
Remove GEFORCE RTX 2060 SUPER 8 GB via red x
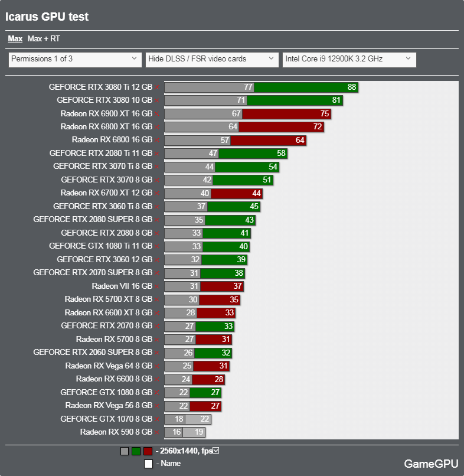pos(157,353)
